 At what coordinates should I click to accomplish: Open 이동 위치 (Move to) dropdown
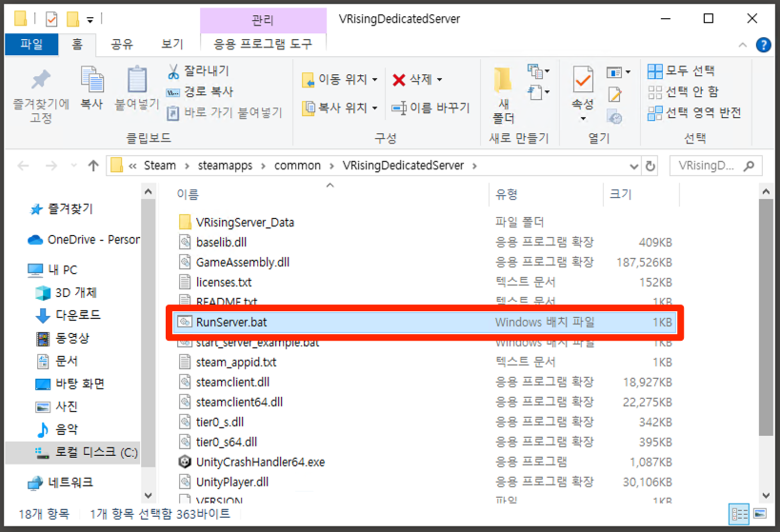click(x=339, y=80)
